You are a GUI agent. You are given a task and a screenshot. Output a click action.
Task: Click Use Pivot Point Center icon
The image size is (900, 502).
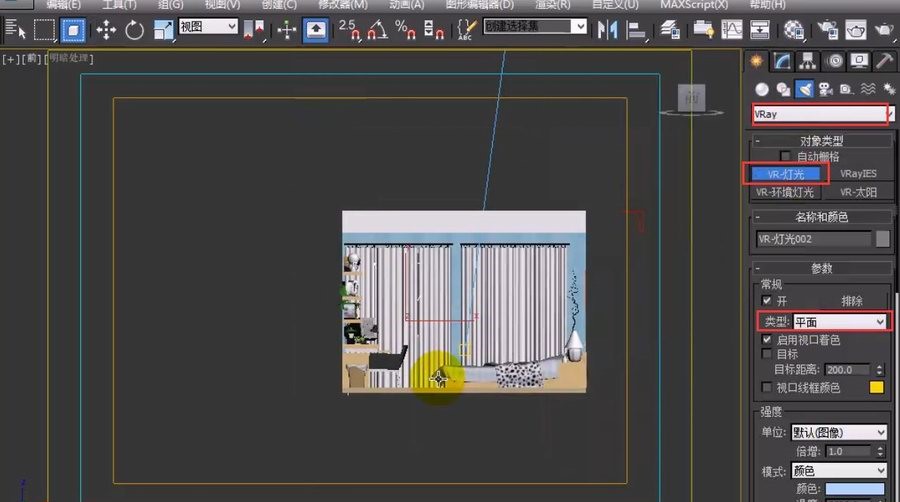pos(253,29)
